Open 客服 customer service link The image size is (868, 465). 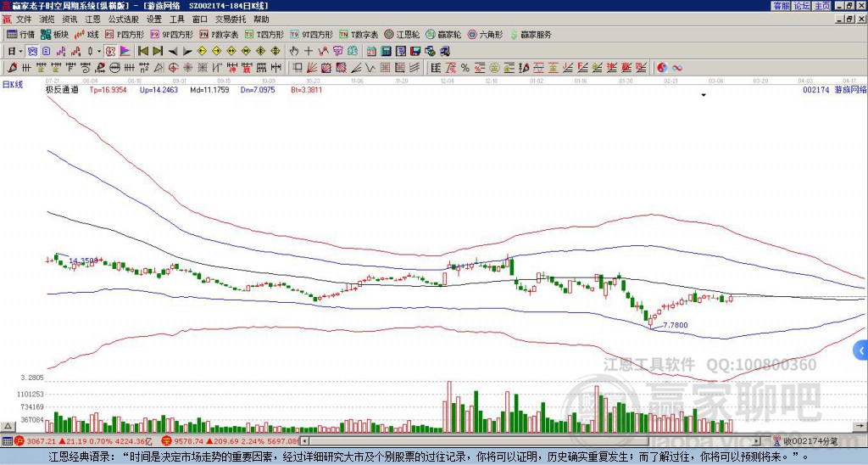(781, 6)
